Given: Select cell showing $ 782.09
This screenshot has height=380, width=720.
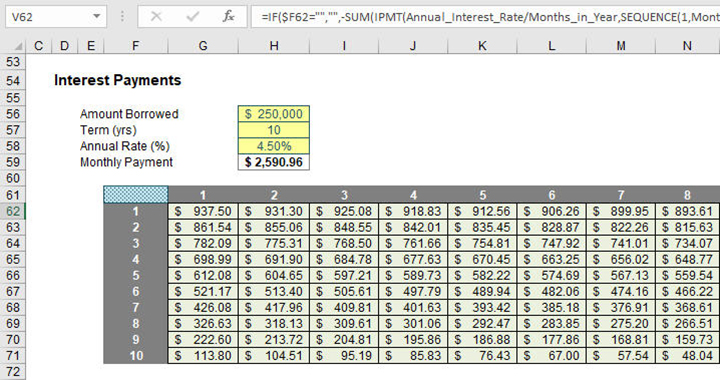Looking at the screenshot, I should [203, 243].
